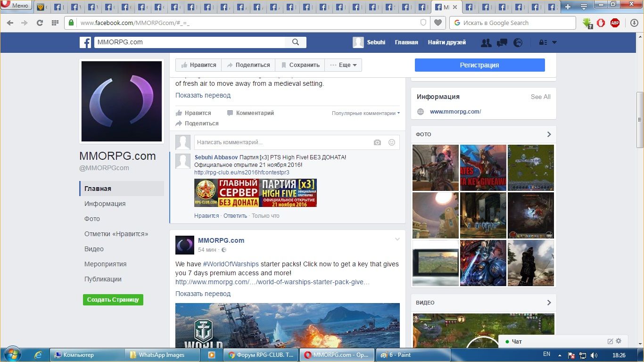Open the red Opera shield extension icon
The height and width of the screenshot is (362, 644).
601,23
